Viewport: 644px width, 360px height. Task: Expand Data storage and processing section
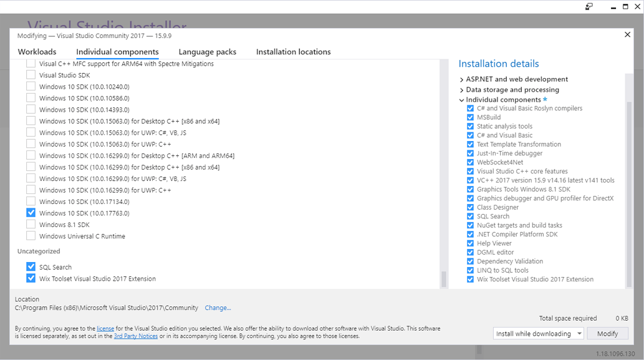(461, 90)
